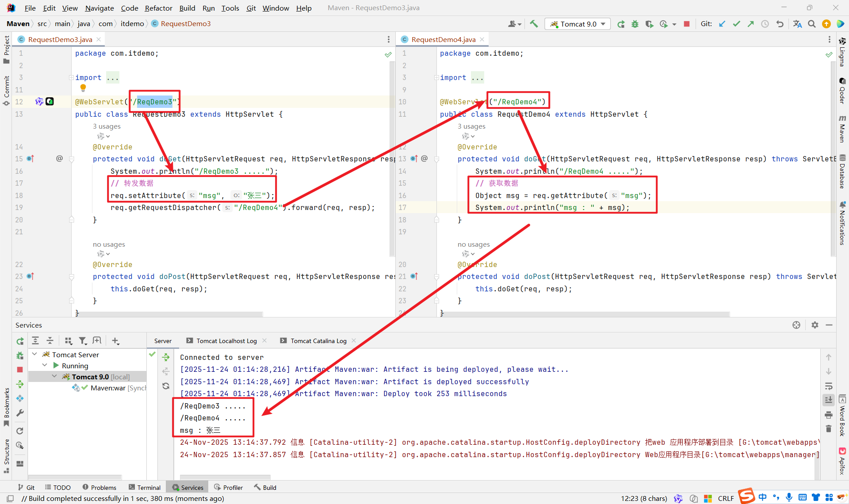Open the Terminal tool window button

click(145, 487)
